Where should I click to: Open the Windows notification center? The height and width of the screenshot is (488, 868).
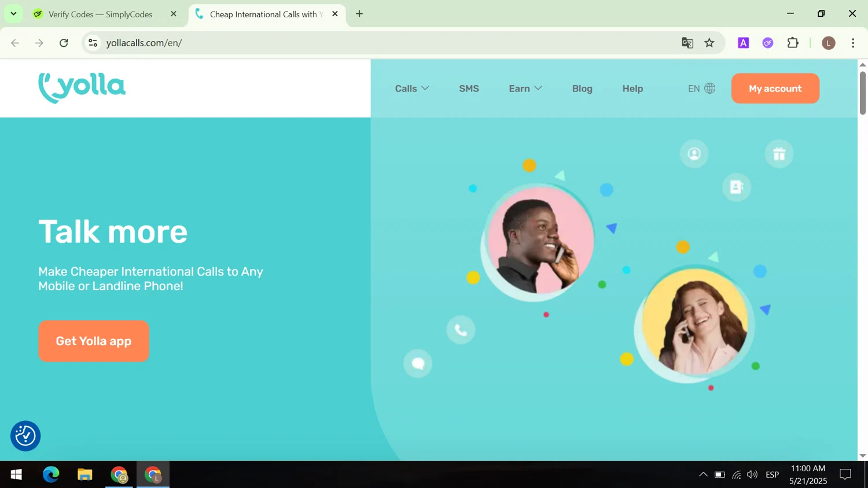[845, 475]
